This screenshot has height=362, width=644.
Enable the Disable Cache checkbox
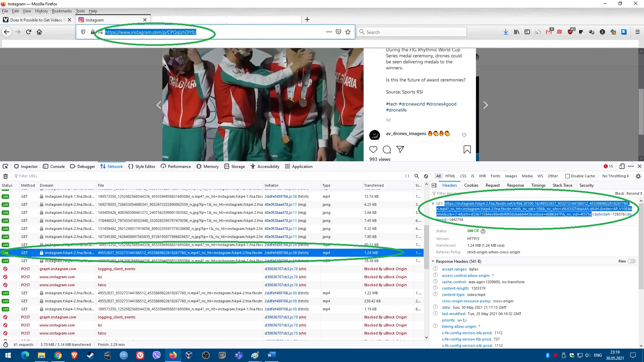[x=568, y=176]
